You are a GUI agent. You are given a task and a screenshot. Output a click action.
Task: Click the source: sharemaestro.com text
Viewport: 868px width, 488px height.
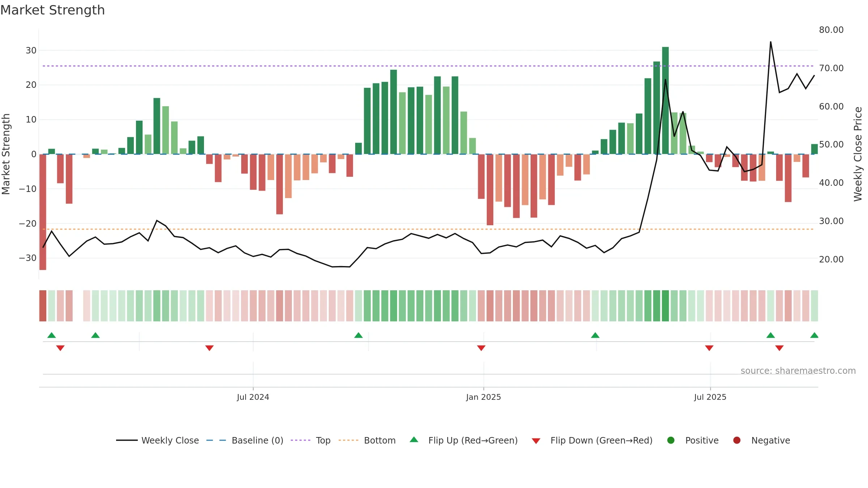pos(798,371)
